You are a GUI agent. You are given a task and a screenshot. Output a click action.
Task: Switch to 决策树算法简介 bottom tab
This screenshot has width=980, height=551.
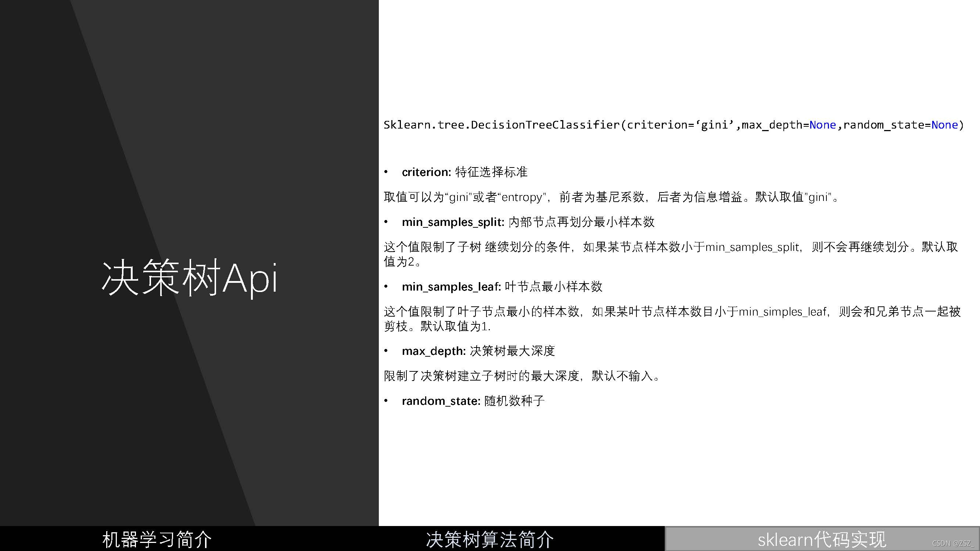pos(489,539)
